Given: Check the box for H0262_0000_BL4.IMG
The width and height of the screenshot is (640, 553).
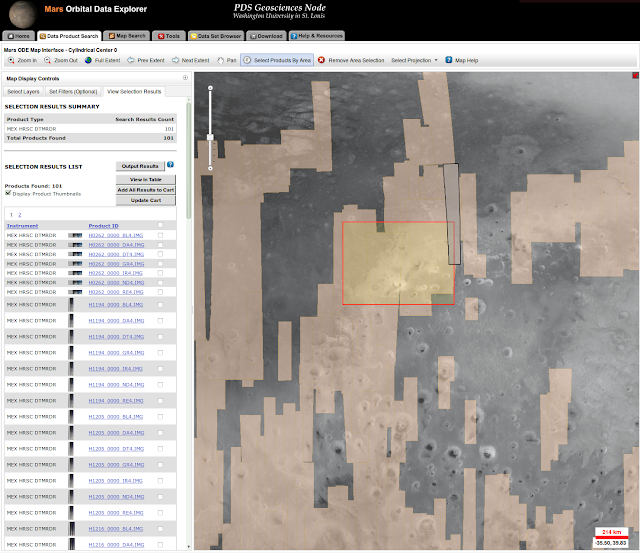Looking at the screenshot, I should pyautogui.click(x=160, y=235).
